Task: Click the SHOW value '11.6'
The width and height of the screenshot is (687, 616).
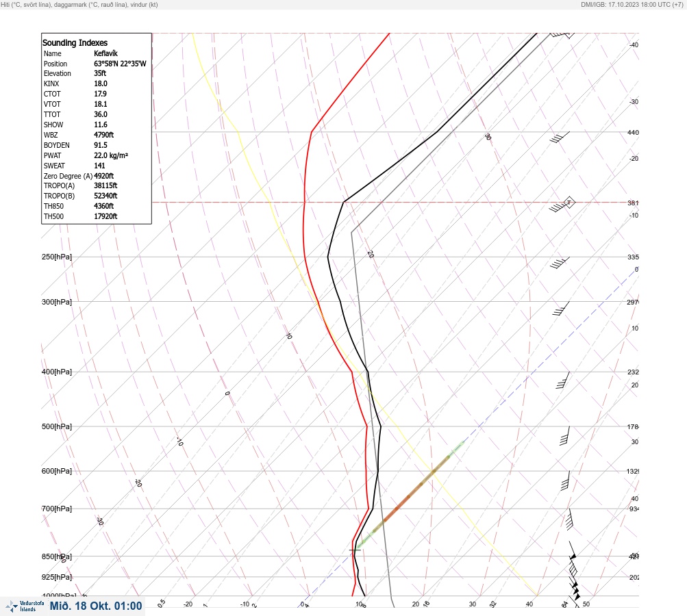Action: click(x=100, y=125)
